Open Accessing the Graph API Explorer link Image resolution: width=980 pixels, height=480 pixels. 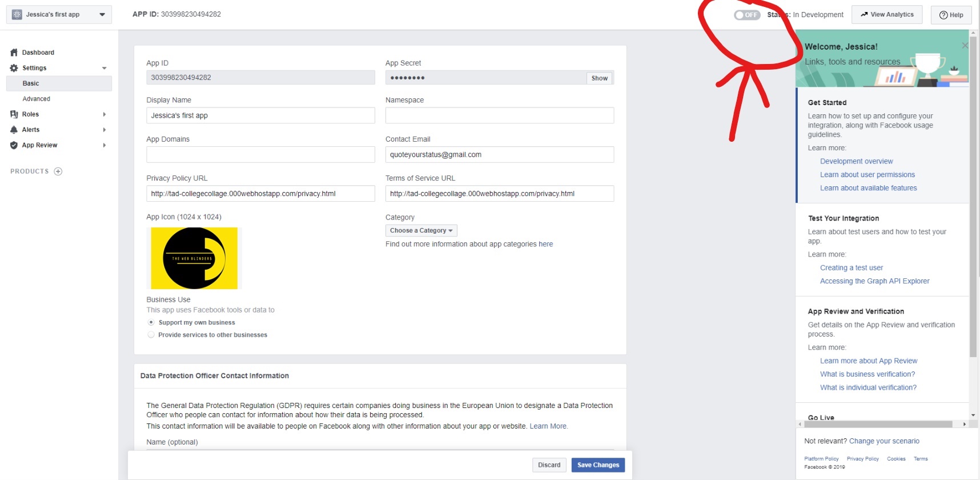pyautogui.click(x=875, y=281)
